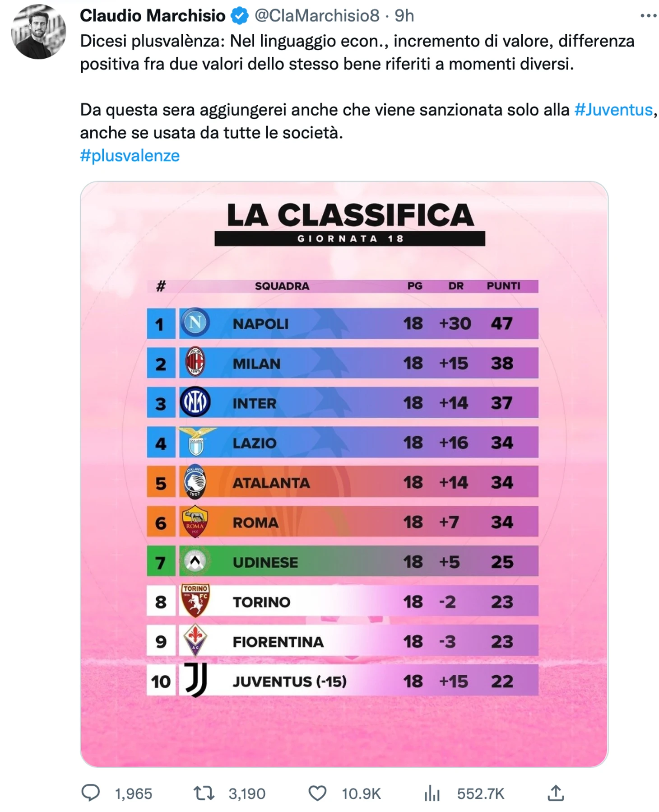Open Claudio Marchisio's profile picture
The height and width of the screenshot is (812, 659).
click(38, 32)
